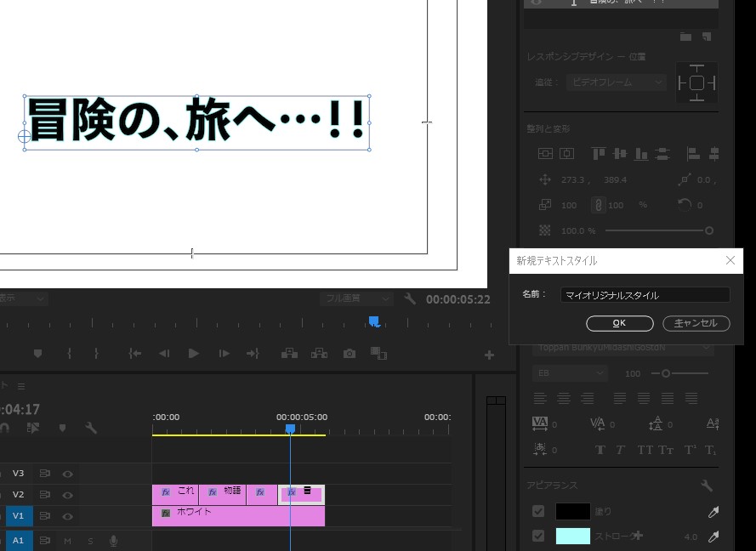Toggle V3 track output eye
The width and height of the screenshot is (756, 551).
coord(67,474)
